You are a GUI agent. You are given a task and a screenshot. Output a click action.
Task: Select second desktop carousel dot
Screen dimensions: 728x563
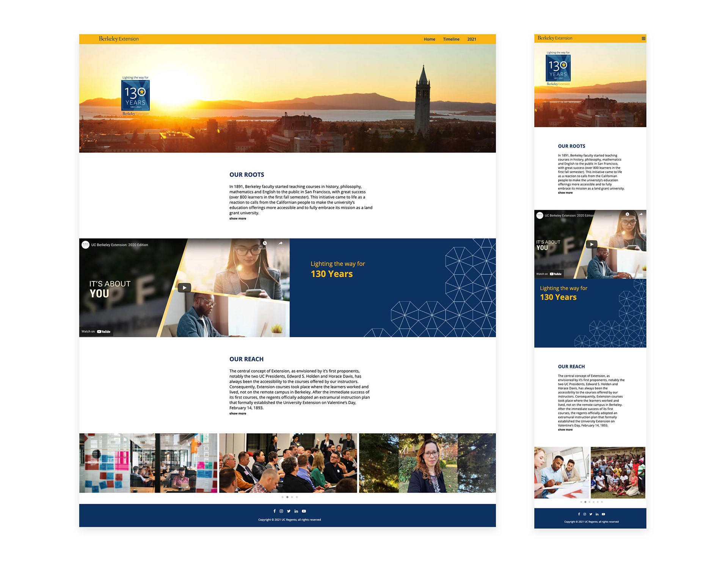(x=287, y=497)
